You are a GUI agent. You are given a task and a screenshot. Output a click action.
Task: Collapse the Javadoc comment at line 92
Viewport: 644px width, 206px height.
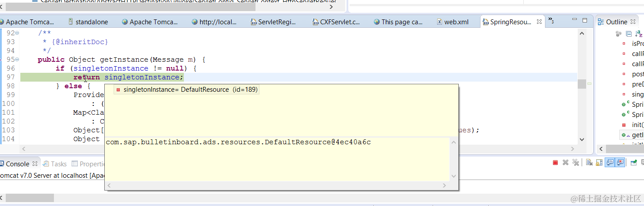pyautogui.click(x=17, y=33)
